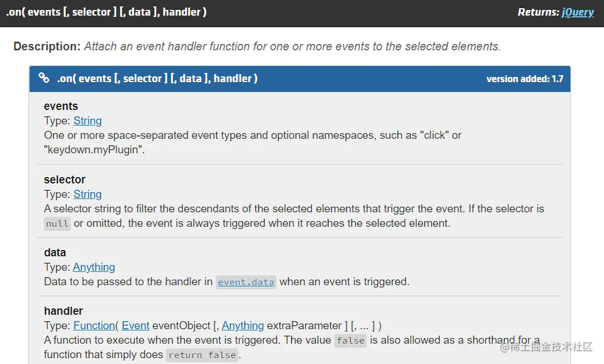Viewport: 604px width, 364px height.
Task: Open the Function type link under handler
Action: click(94, 325)
